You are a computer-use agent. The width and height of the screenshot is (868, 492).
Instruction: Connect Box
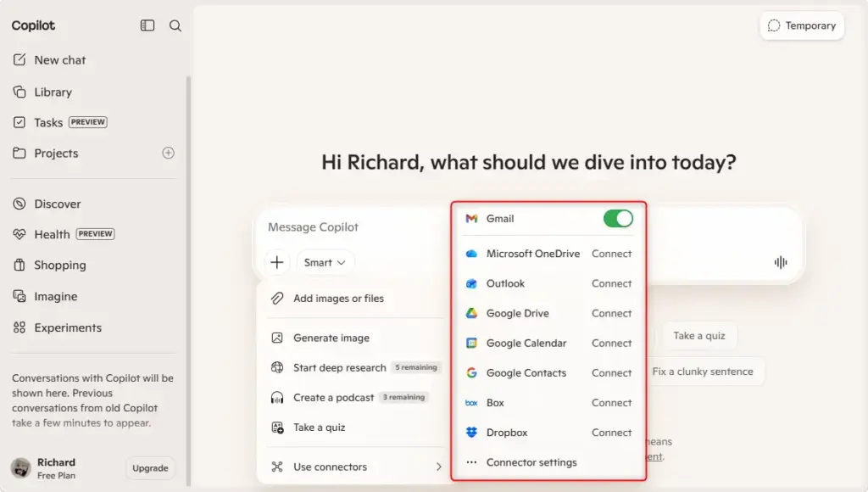click(611, 403)
